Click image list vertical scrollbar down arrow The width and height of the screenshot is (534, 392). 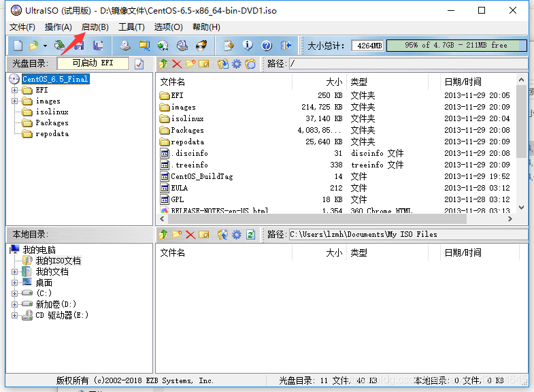coord(521,208)
